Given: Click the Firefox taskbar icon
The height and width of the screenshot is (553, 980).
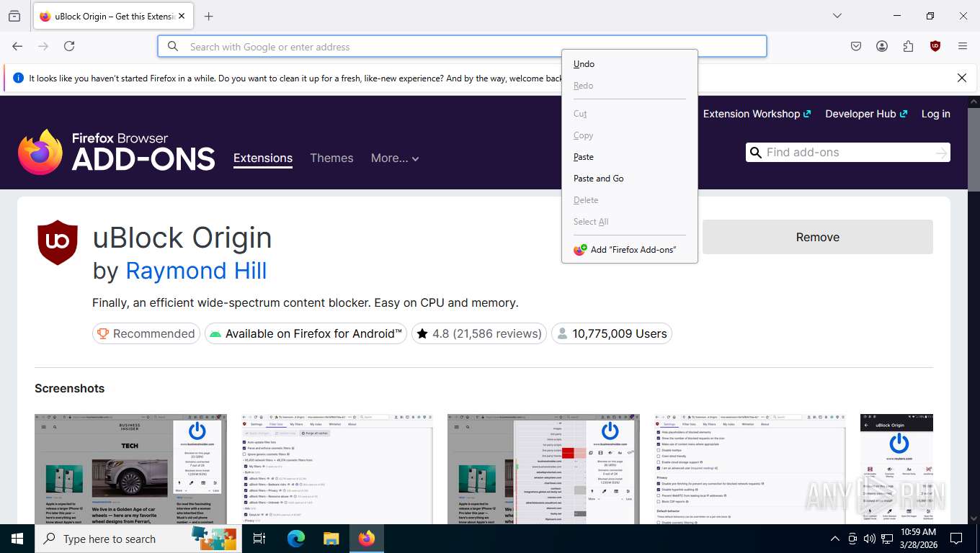Looking at the screenshot, I should 367,539.
